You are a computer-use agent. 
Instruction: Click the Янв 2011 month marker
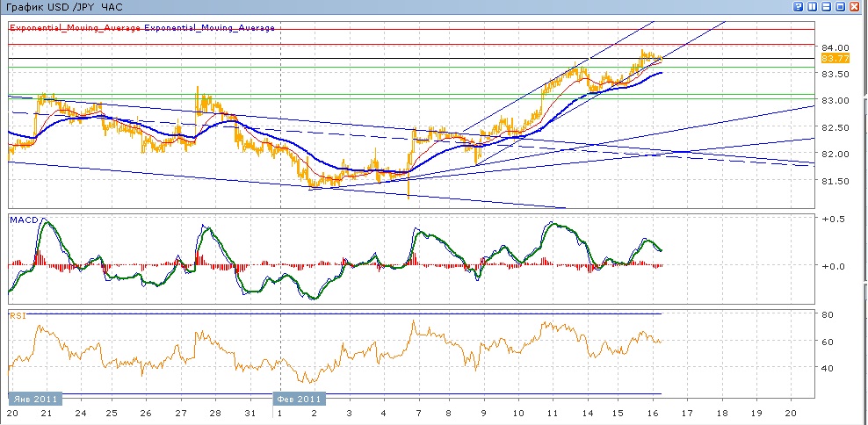tap(35, 398)
